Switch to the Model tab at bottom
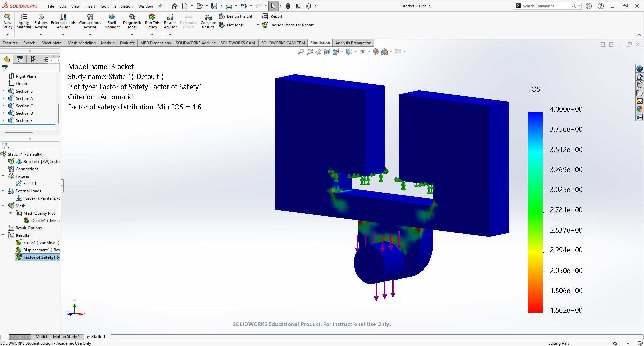The image size is (644, 346). 41,337
